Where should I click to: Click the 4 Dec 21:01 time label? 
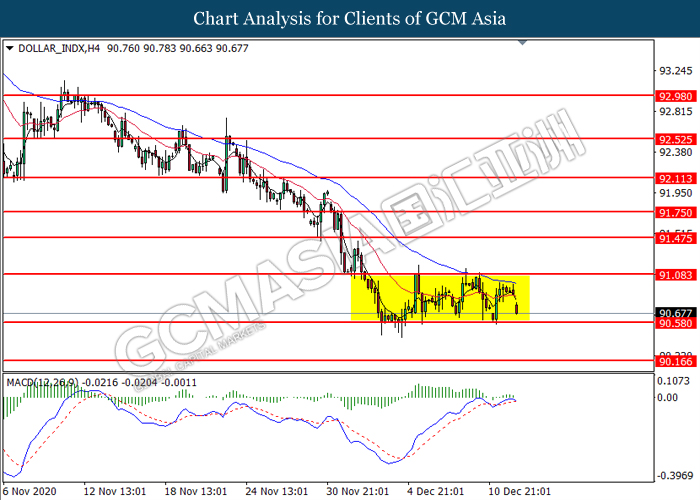[436, 492]
